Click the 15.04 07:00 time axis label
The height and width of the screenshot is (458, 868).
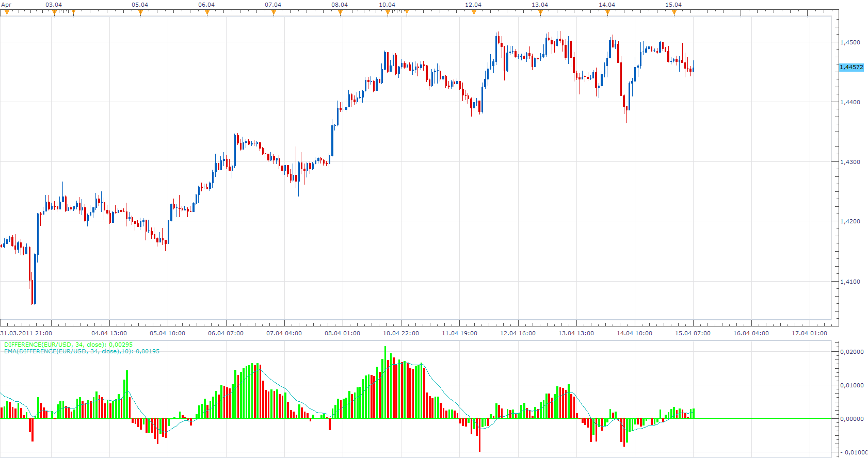(x=693, y=333)
